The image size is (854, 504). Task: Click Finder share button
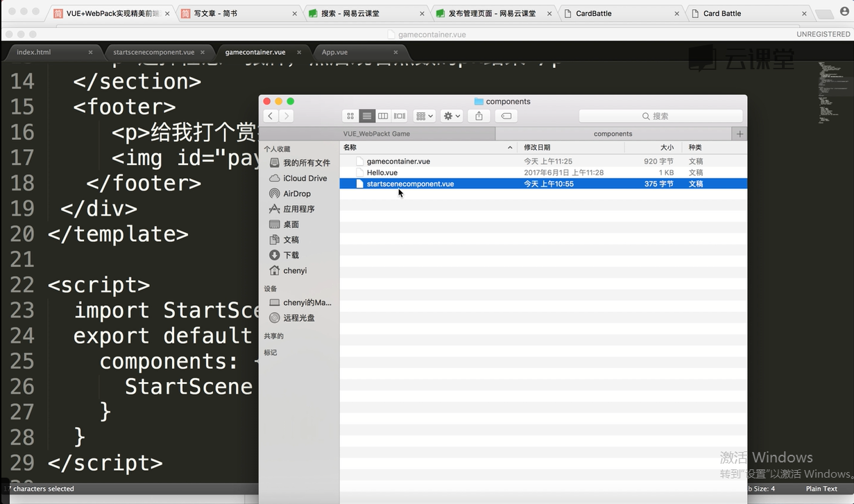pyautogui.click(x=479, y=116)
